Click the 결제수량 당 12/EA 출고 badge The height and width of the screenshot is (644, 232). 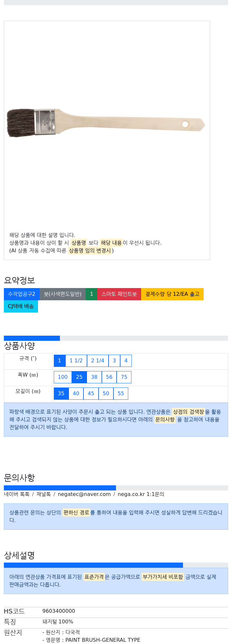click(172, 294)
